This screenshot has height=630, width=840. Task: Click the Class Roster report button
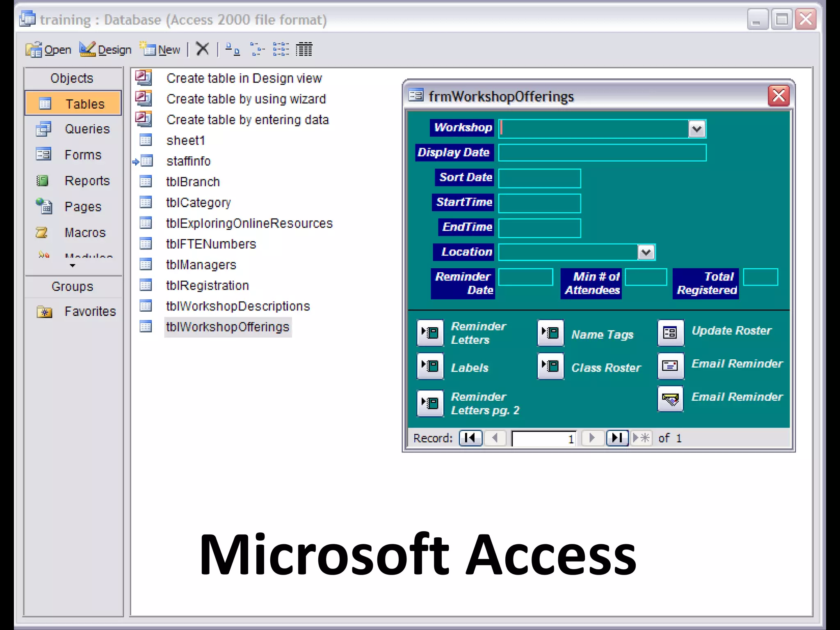[550, 366]
